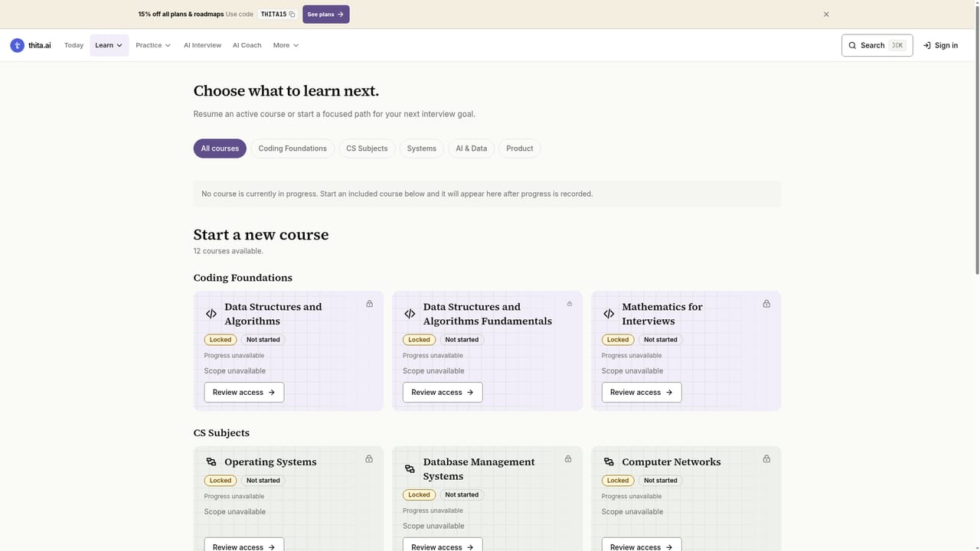The width and height of the screenshot is (980, 551).
Task: Open AI Interview from the navbar
Action: tap(202, 45)
